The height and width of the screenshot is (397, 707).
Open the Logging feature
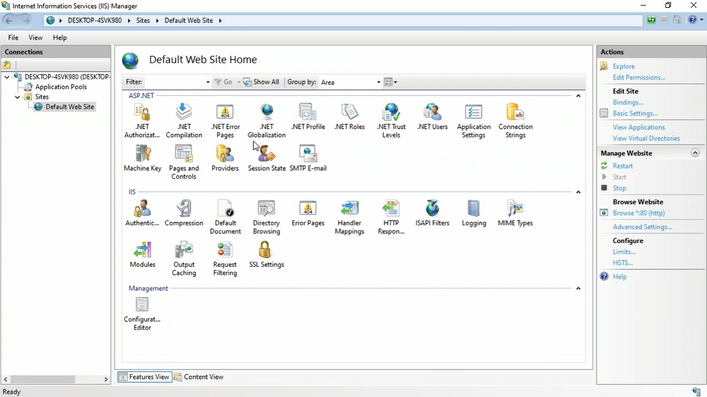coord(473,213)
